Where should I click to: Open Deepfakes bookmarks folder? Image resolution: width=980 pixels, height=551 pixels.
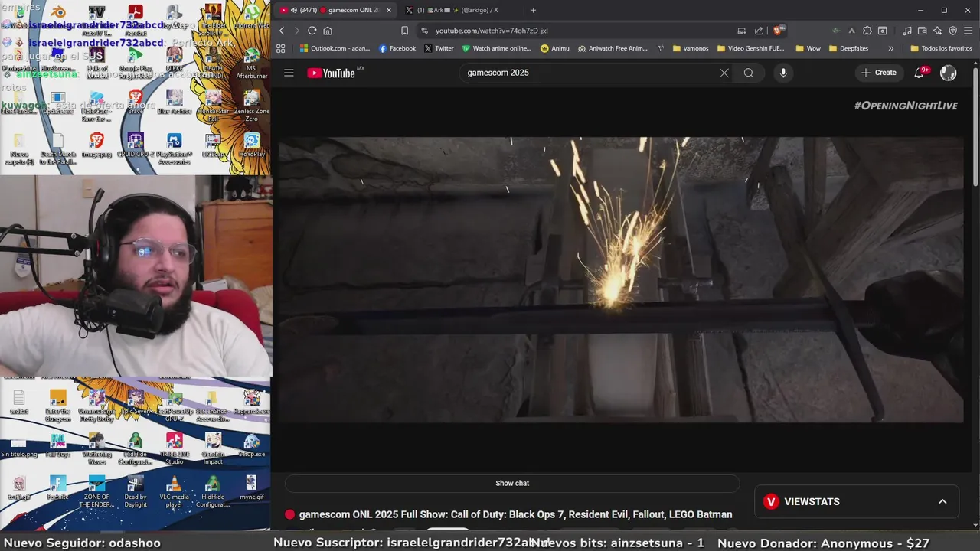(x=848, y=48)
